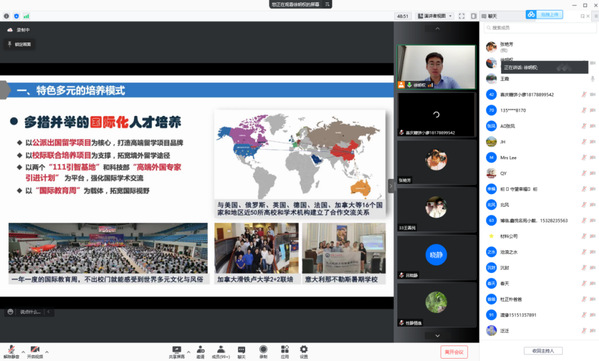Open the members list icon

(x=221, y=352)
